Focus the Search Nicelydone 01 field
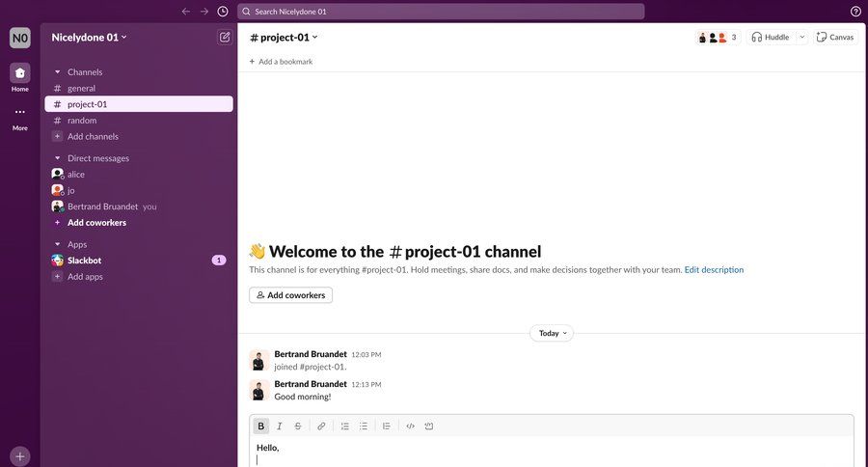 441,12
